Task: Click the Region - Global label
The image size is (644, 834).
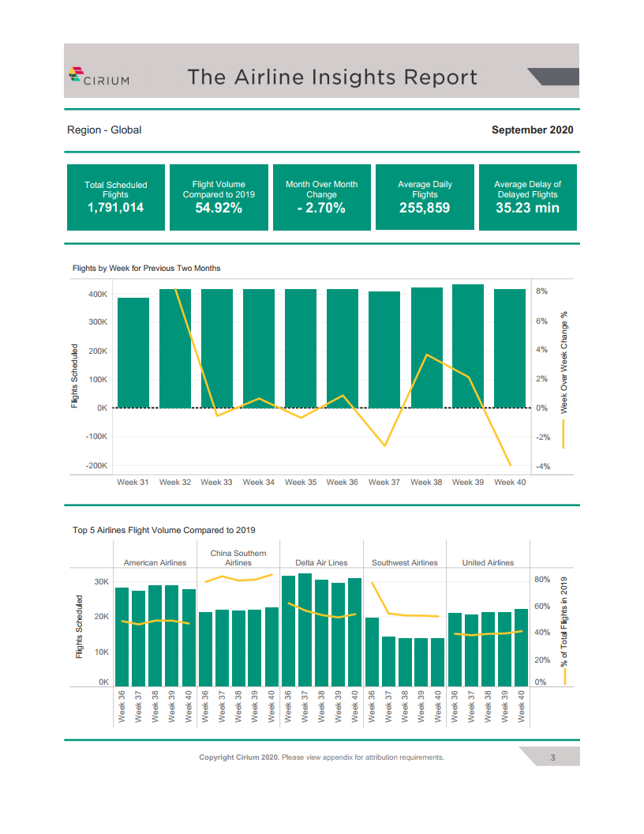Action: [x=104, y=130]
